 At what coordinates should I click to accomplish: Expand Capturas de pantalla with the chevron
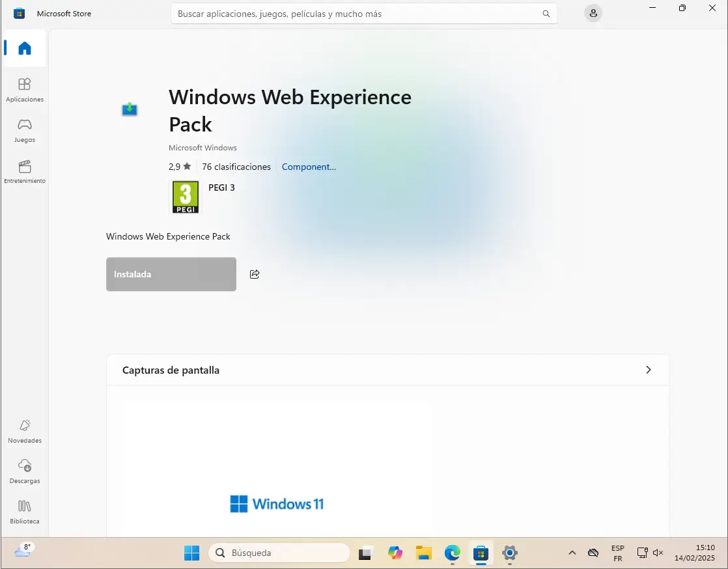[648, 370]
